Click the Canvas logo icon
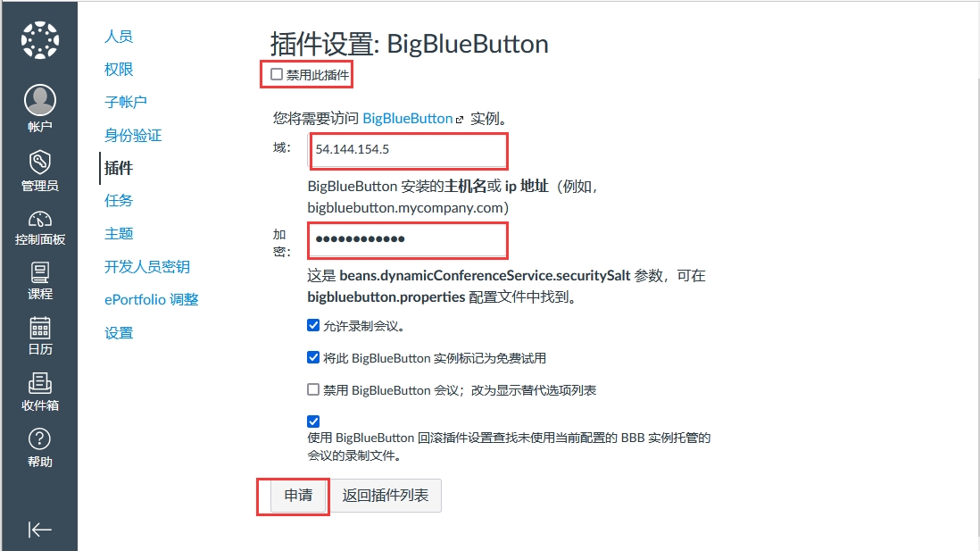980x551 pixels. 40,41
